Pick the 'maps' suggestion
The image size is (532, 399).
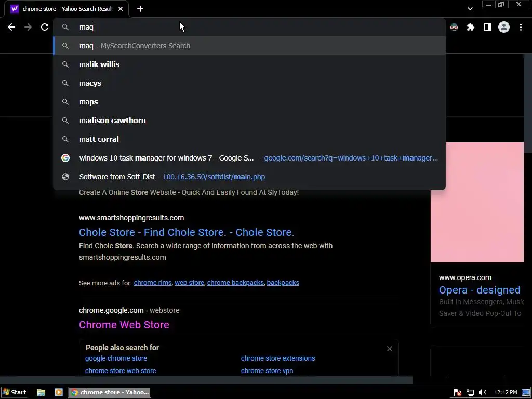tap(249, 102)
